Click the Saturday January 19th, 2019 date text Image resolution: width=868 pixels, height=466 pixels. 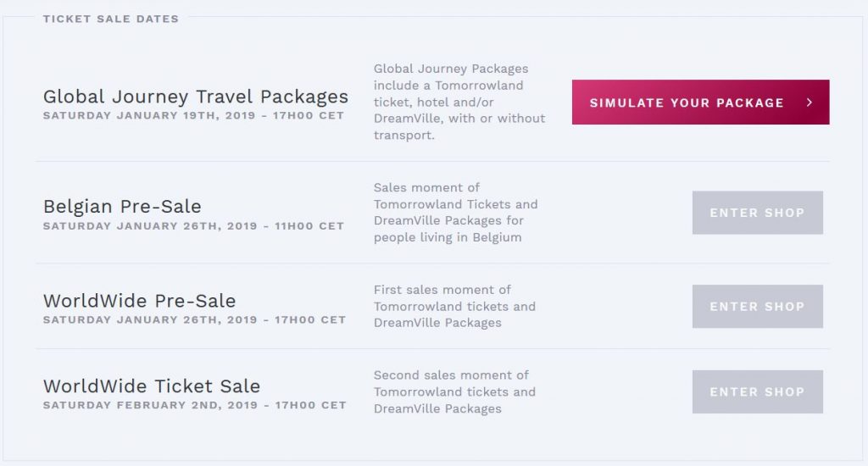pos(194,116)
